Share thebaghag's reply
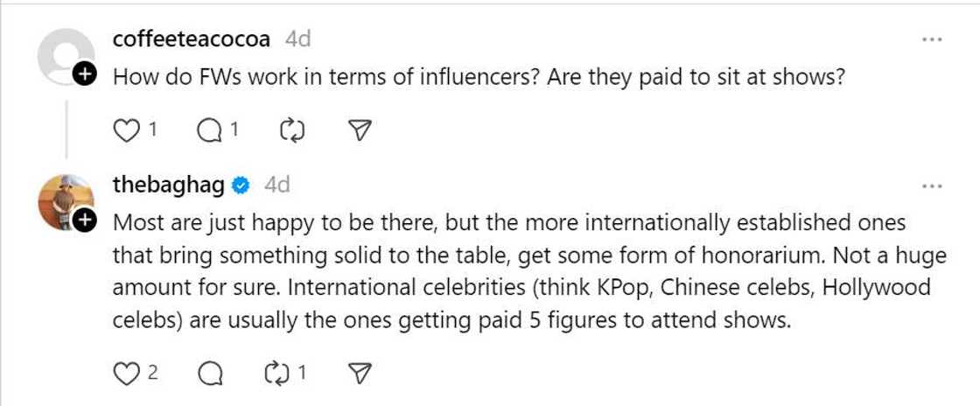 pyautogui.click(x=360, y=374)
